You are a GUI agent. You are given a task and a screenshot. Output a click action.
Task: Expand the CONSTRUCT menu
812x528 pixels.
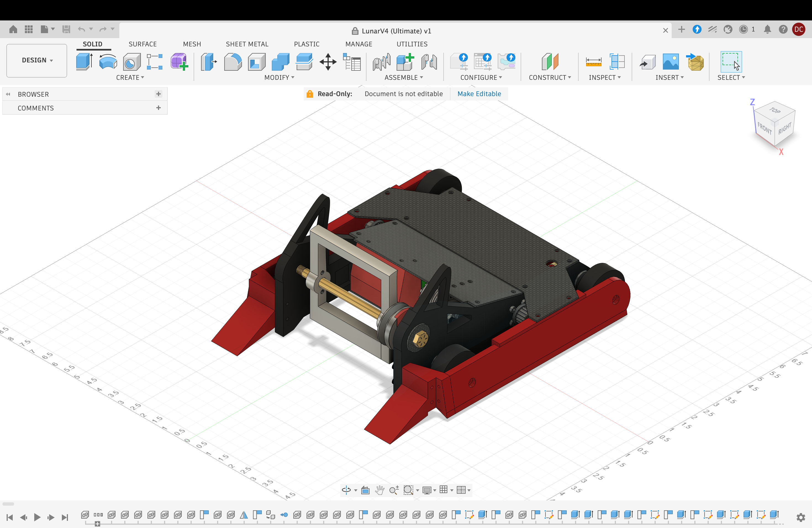[x=550, y=77]
